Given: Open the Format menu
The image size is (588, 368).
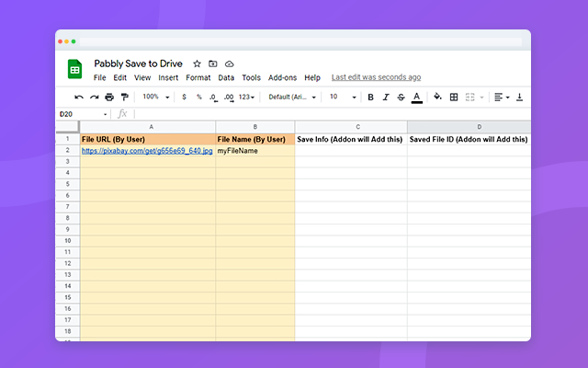Looking at the screenshot, I should [198, 77].
